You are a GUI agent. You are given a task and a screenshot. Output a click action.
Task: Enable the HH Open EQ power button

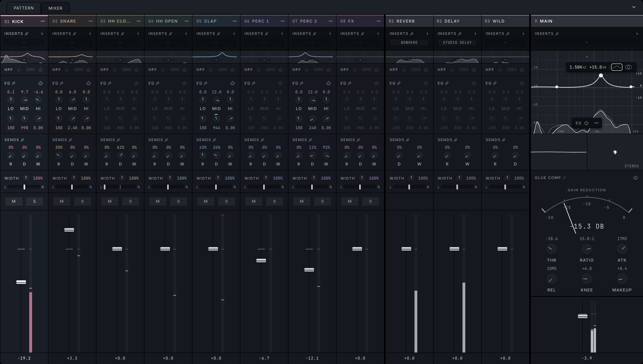185,83
